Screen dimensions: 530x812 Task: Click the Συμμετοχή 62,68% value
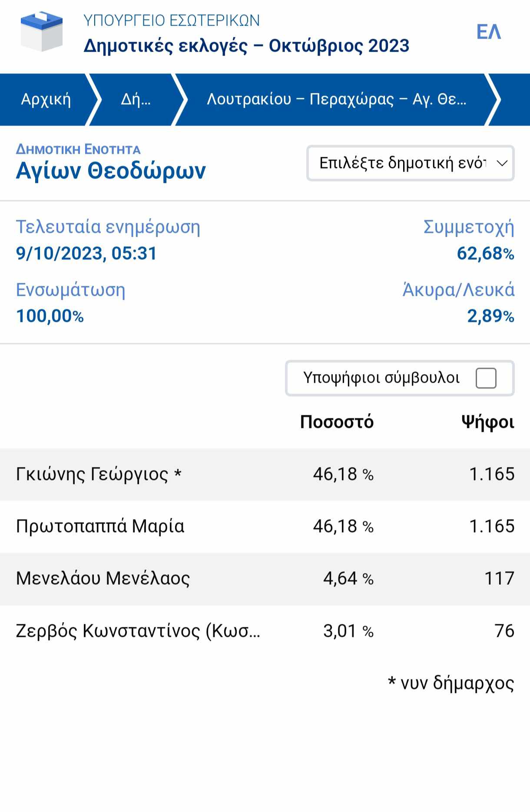tap(485, 253)
